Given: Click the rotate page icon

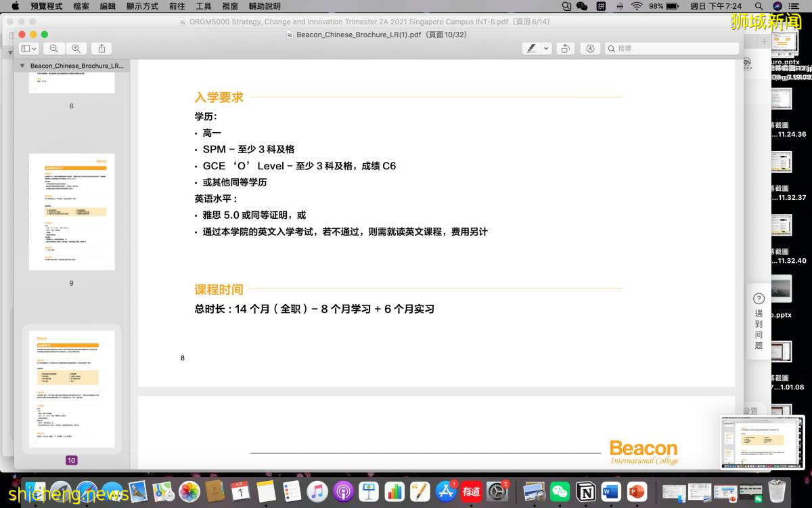Looking at the screenshot, I should click(566, 48).
